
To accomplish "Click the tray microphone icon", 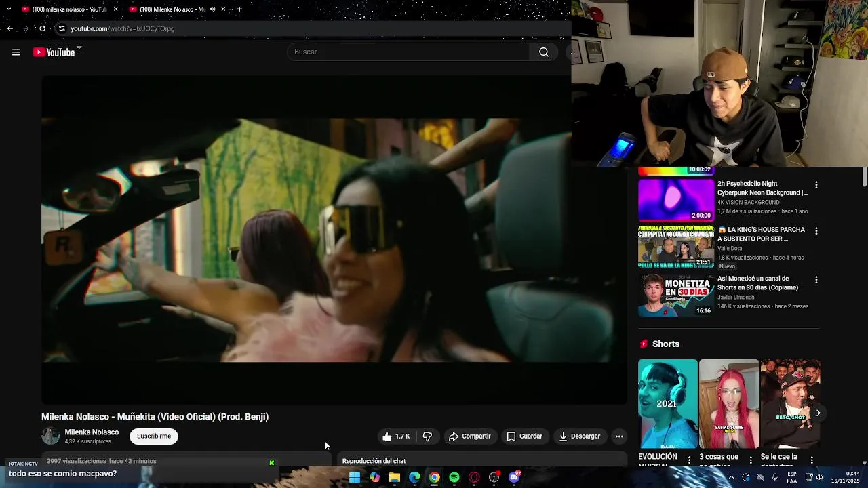I will (775, 477).
